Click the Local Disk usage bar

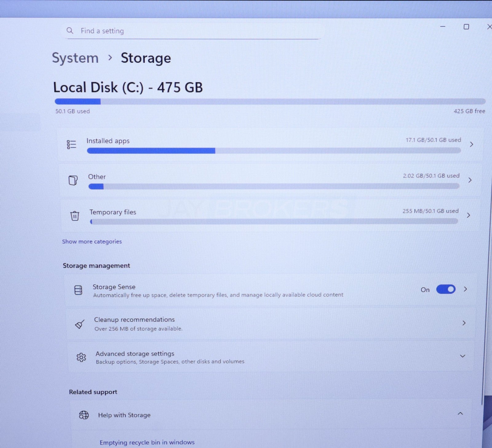270,102
